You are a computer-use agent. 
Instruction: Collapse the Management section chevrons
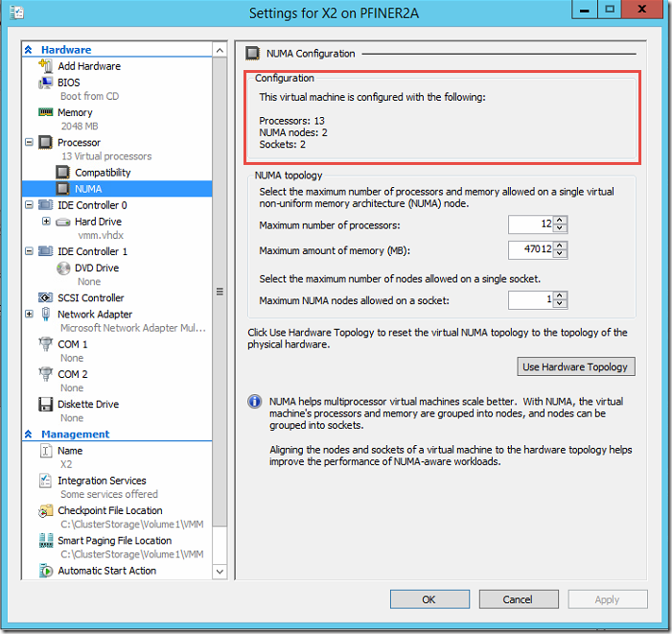point(29,434)
